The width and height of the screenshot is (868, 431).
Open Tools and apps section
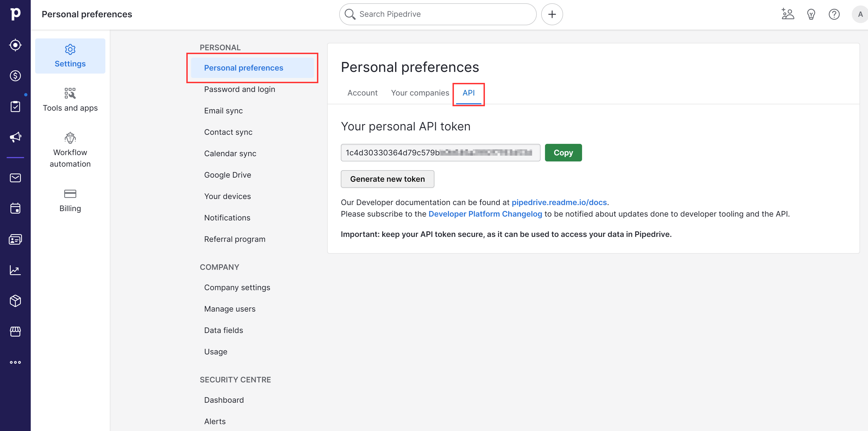[x=70, y=100]
